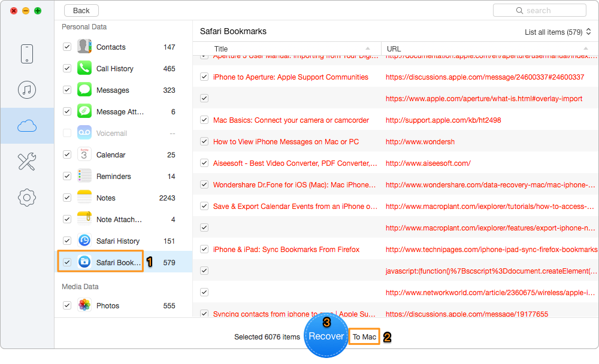Screen dimensions: 599x364
Task: Click the Safari Bookmarks icon
Action: point(84,262)
